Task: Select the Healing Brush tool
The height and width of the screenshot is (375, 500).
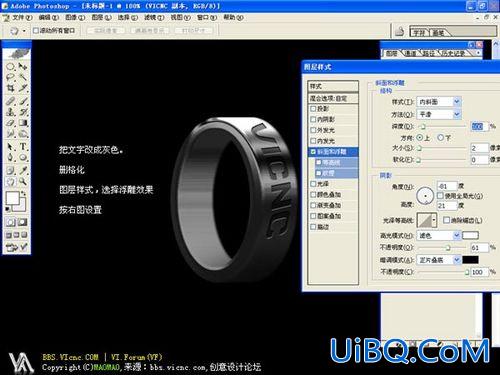Action: click(11, 101)
